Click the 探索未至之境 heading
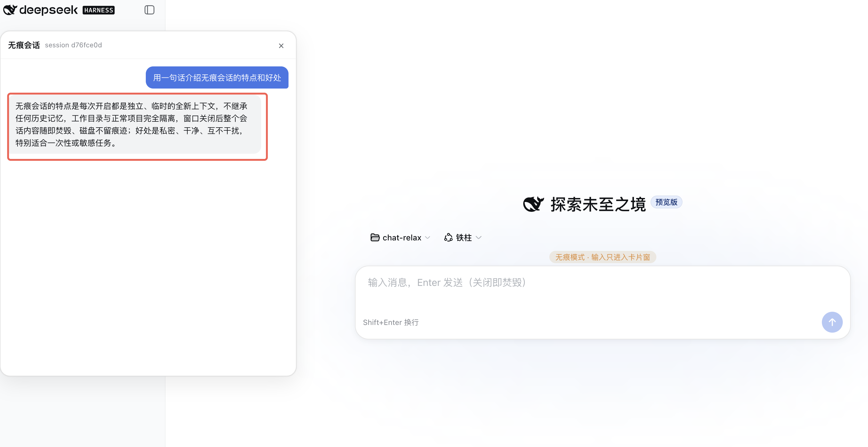Viewport: 868px width, 447px height. click(x=598, y=204)
